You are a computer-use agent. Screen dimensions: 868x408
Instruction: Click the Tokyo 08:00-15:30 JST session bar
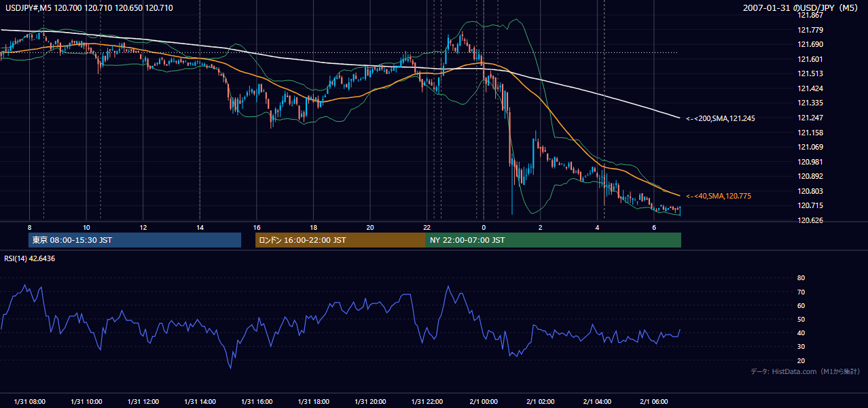pos(134,240)
